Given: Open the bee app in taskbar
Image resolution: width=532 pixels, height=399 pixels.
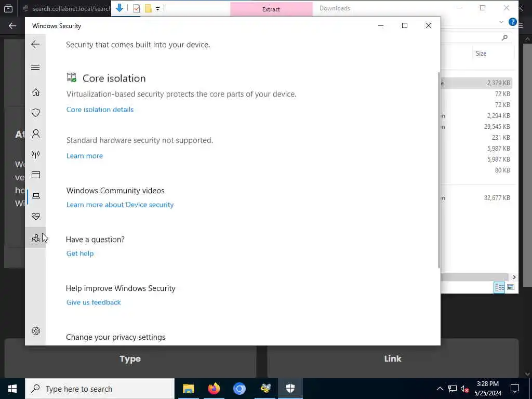Looking at the screenshot, I should click(265, 389).
